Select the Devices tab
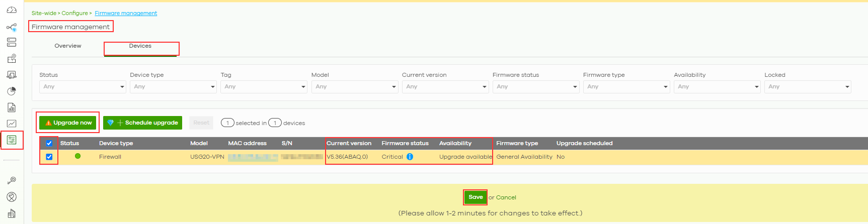 pyautogui.click(x=140, y=46)
